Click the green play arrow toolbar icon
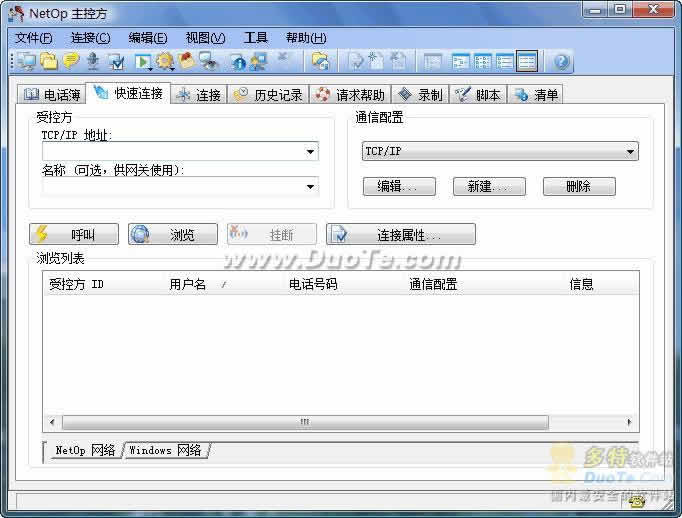The image size is (682, 518). (142, 62)
